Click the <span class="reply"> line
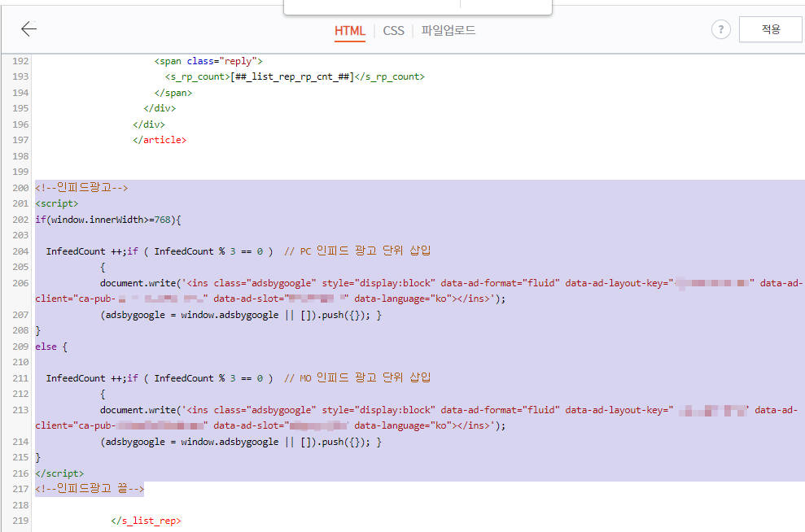The image size is (805, 532). (x=208, y=61)
